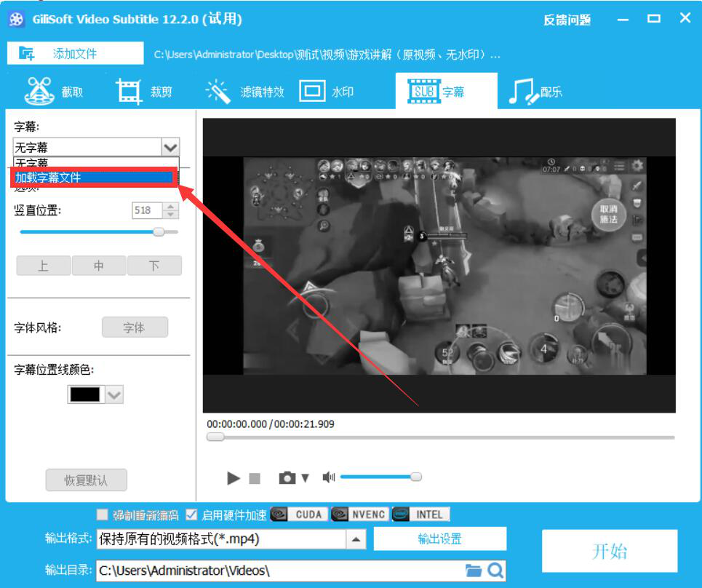Click the 开始 start button
Viewport: 702px width, 588px height.
tap(610, 551)
